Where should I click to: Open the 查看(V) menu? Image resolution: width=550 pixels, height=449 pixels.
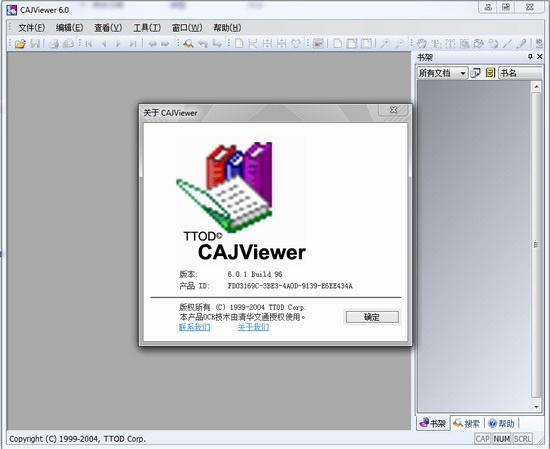108,28
